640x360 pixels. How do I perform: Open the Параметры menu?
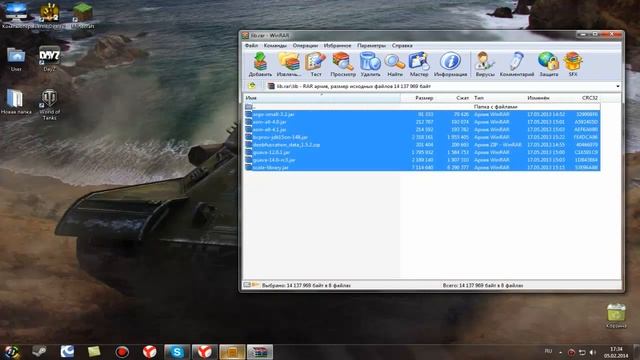pyautogui.click(x=371, y=46)
